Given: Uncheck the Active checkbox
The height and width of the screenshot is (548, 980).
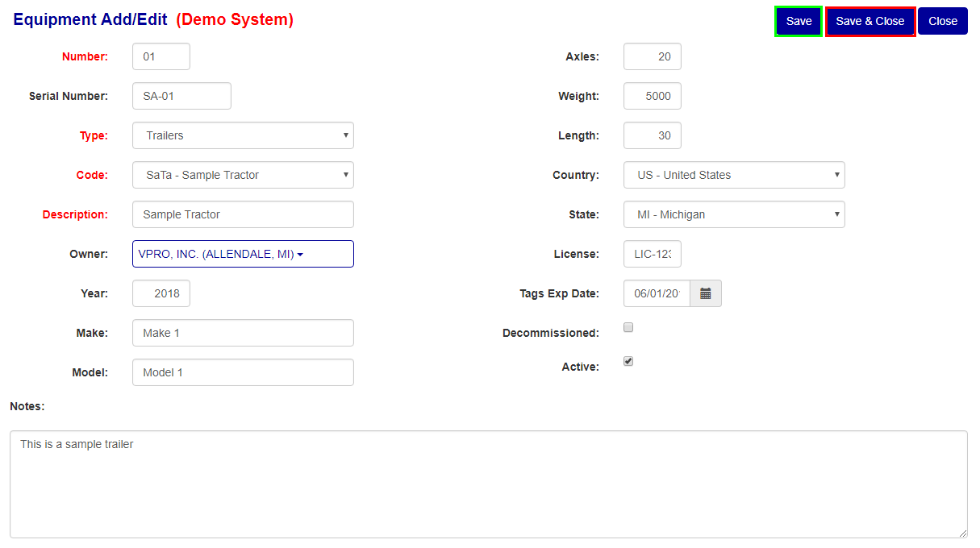Looking at the screenshot, I should (x=628, y=361).
